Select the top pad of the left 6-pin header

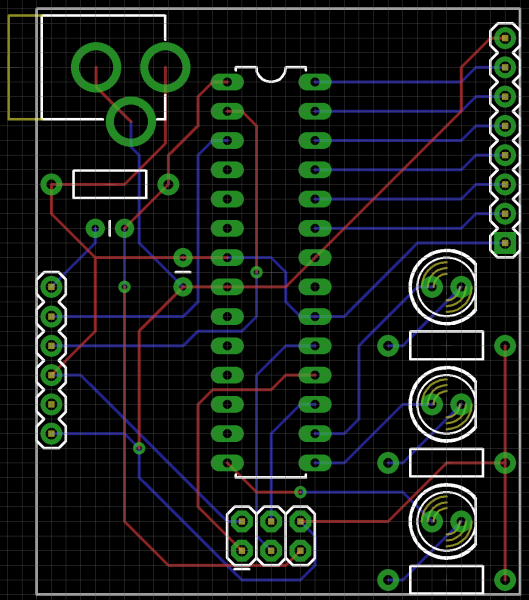coord(51,287)
